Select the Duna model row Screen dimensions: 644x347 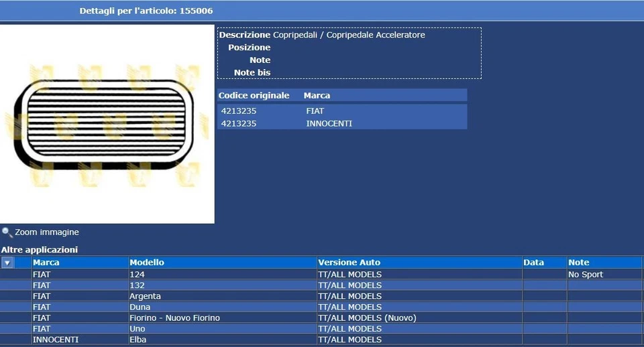321,307
